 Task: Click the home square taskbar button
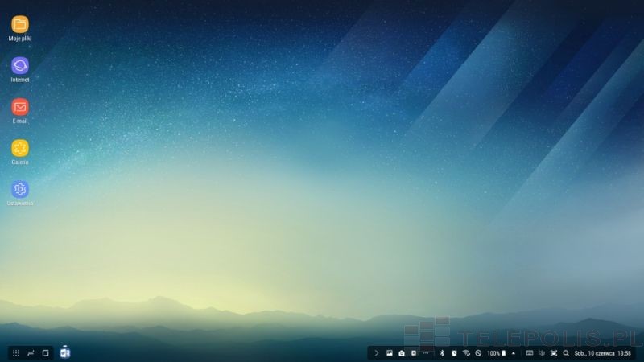46,353
